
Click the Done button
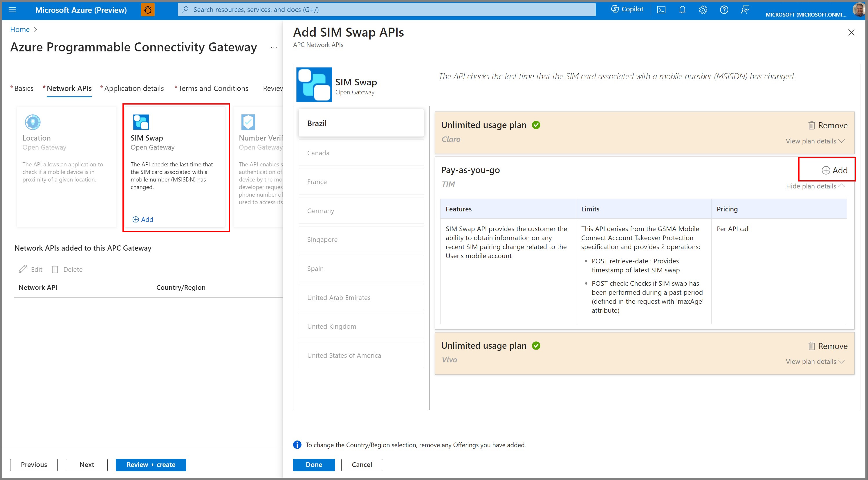click(314, 465)
